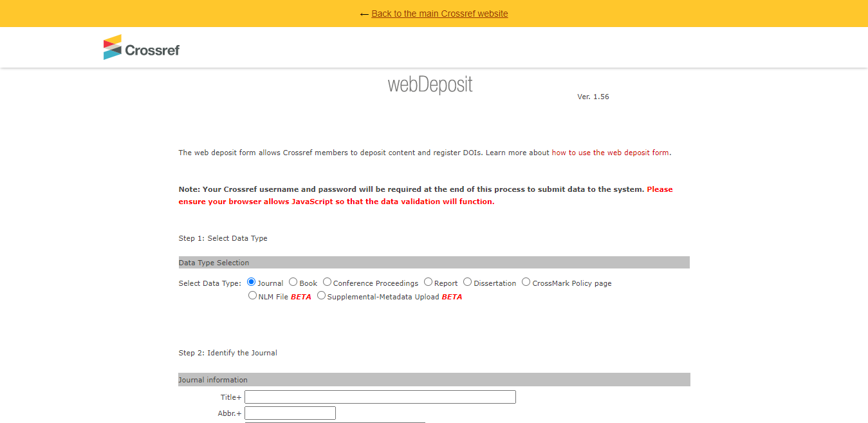Select the Report data type option
868x423 pixels.
coord(428,282)
